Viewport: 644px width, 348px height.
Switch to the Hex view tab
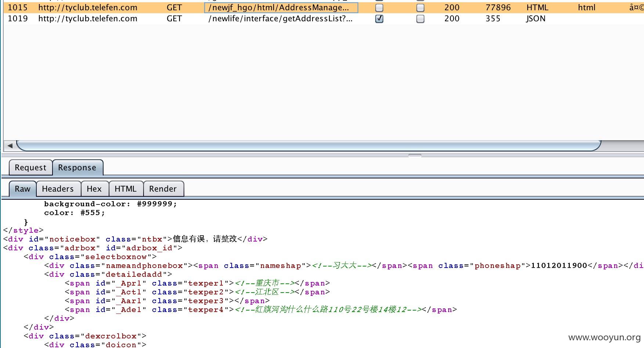point(94,189)
